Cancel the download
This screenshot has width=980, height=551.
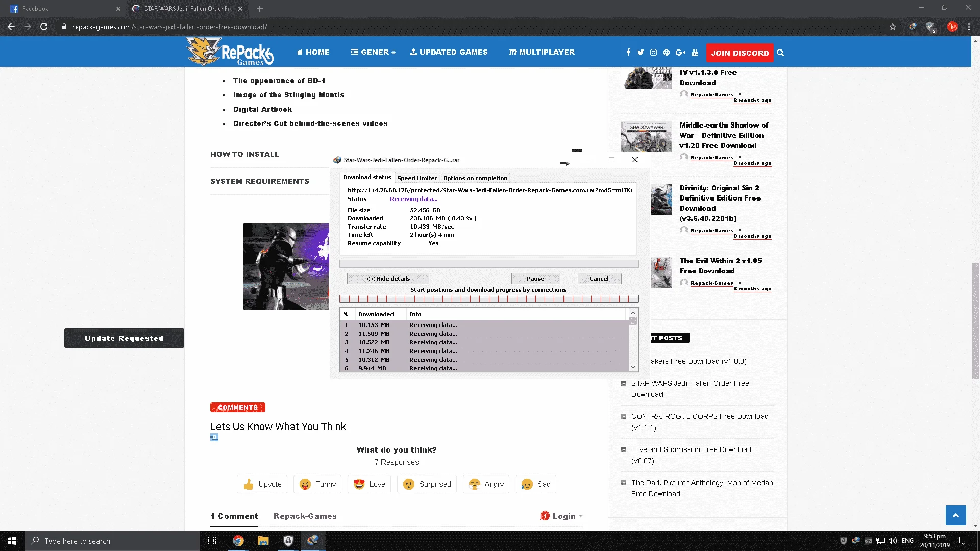[x=599, y=279]
